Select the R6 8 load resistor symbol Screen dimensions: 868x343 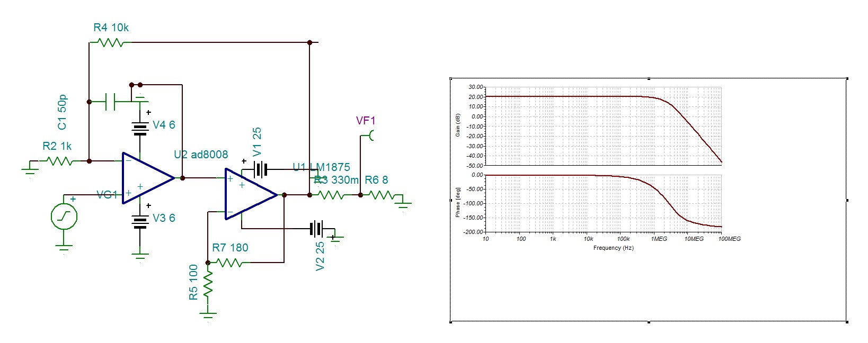(x=382, y=195)
